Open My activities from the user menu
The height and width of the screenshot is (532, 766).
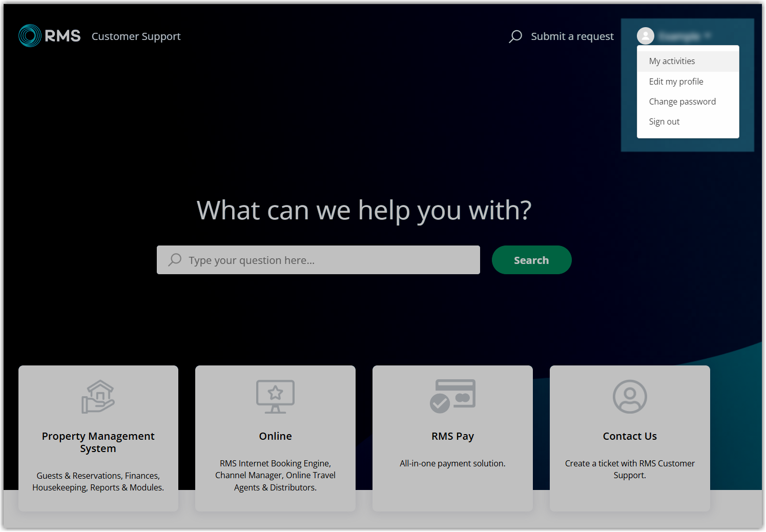click(688, 61)
